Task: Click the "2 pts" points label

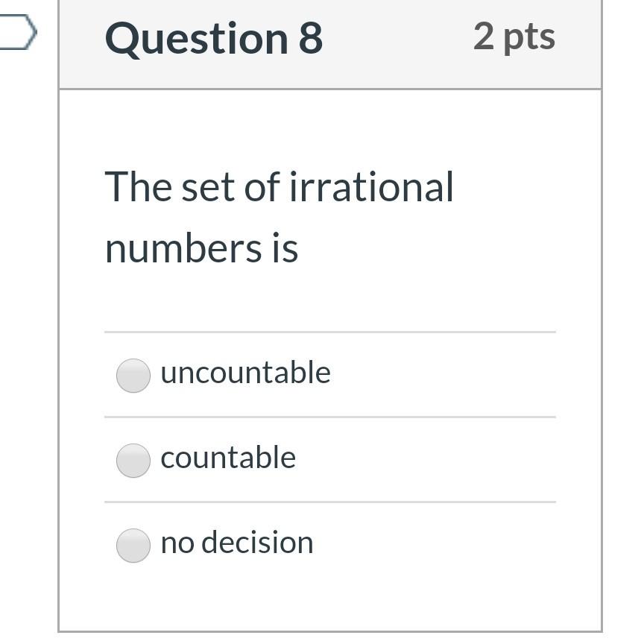Action: point(514,36)
